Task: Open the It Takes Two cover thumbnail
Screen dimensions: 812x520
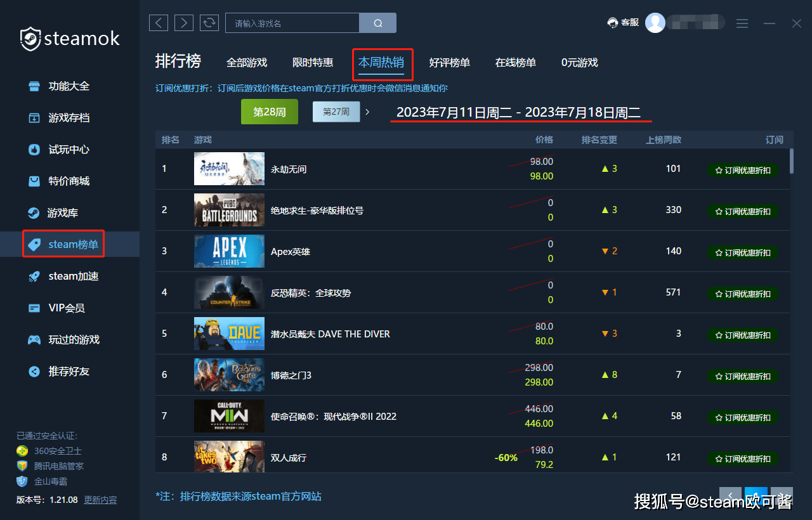Action: pos(229,457)
